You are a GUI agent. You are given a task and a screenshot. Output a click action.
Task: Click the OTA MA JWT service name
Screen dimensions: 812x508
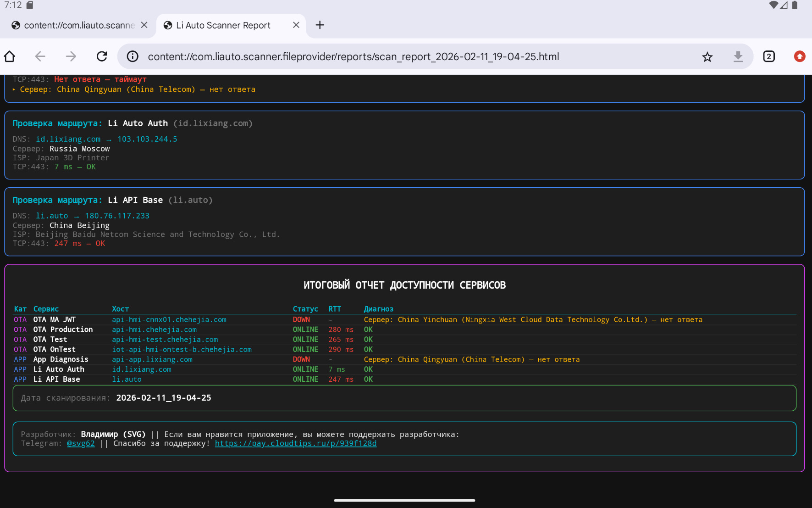tap(55, 320)
